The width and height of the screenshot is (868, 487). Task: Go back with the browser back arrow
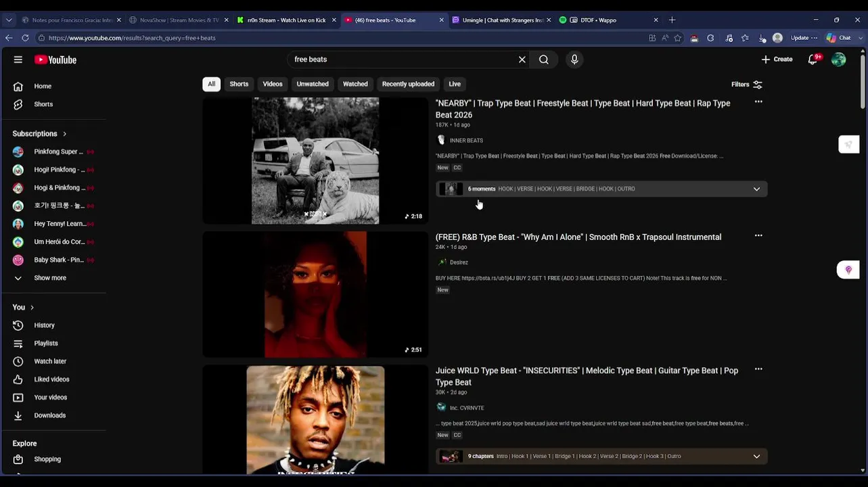(9, 38)
